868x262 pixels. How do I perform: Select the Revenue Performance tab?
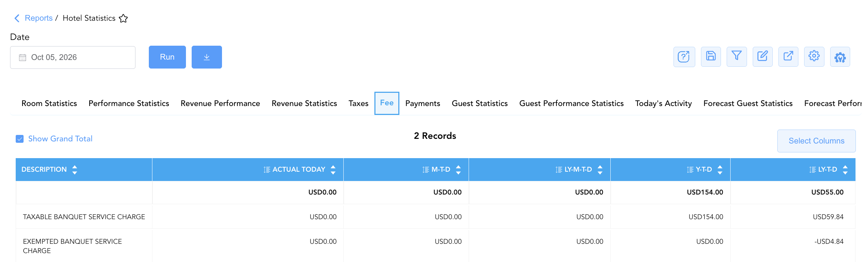coord(220,104)
